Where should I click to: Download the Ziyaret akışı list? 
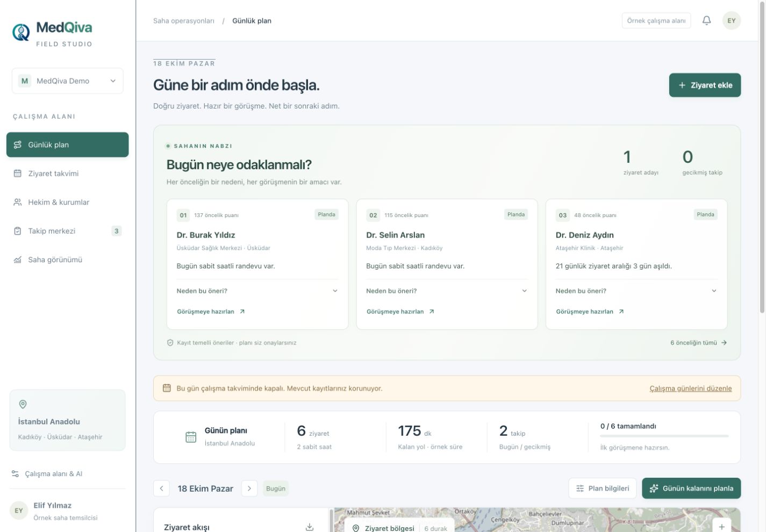[x=310, y=527]
